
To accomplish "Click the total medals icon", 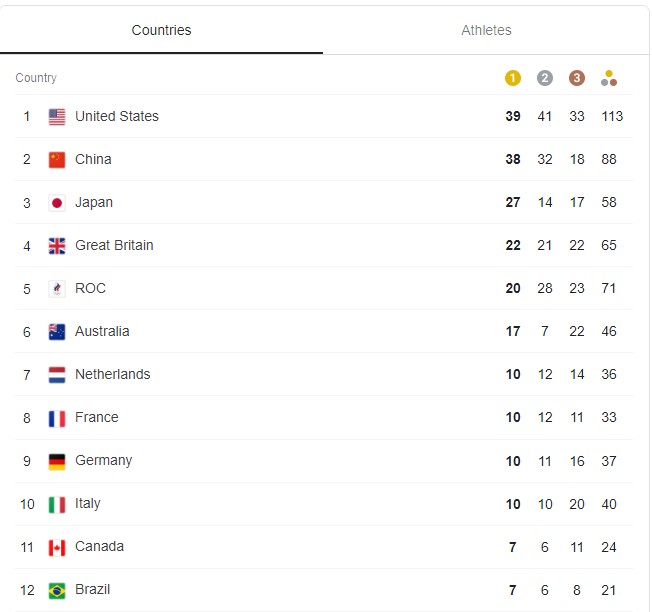I will [609, 78].
